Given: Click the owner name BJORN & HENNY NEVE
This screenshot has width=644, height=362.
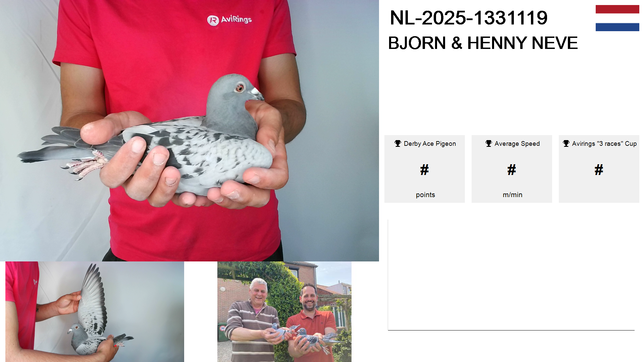Looking at the screenshot, I should tap(483, 43).
